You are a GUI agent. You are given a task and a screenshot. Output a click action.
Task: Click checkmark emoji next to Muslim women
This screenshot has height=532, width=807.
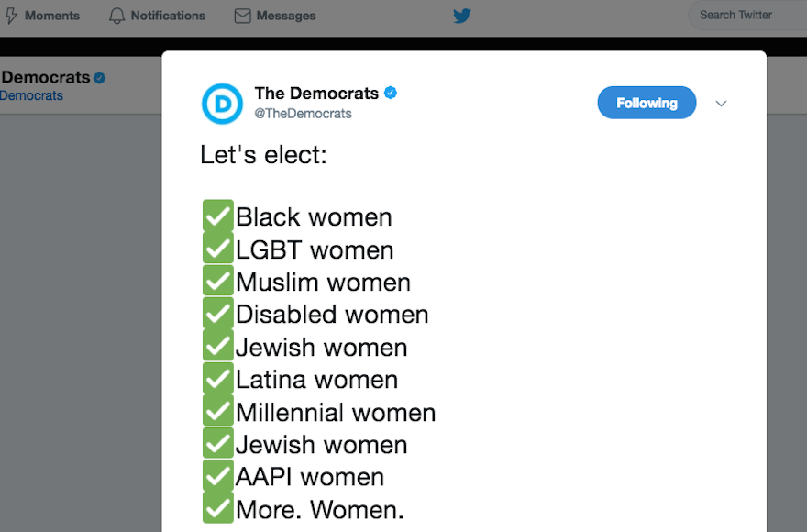click(218, 281)
